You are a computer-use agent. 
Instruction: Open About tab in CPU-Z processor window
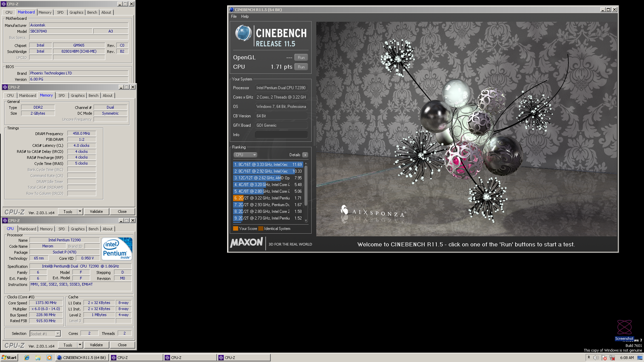[108, 229]
